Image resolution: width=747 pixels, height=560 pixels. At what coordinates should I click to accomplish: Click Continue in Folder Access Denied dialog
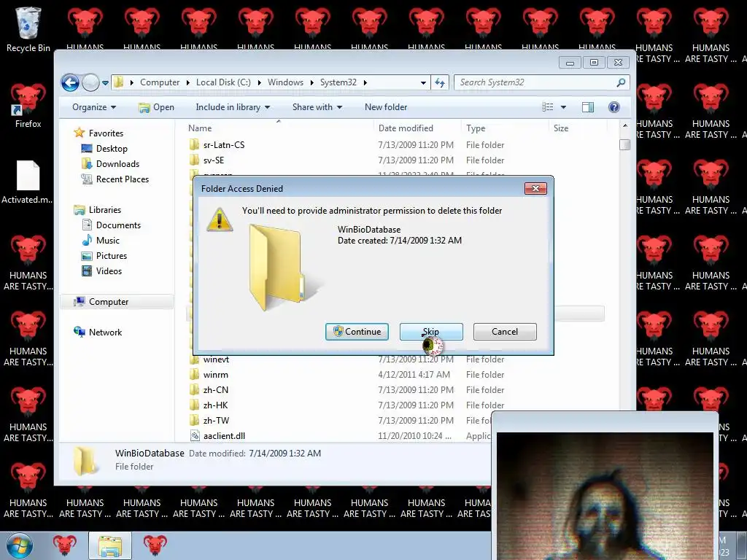(357, 332)
